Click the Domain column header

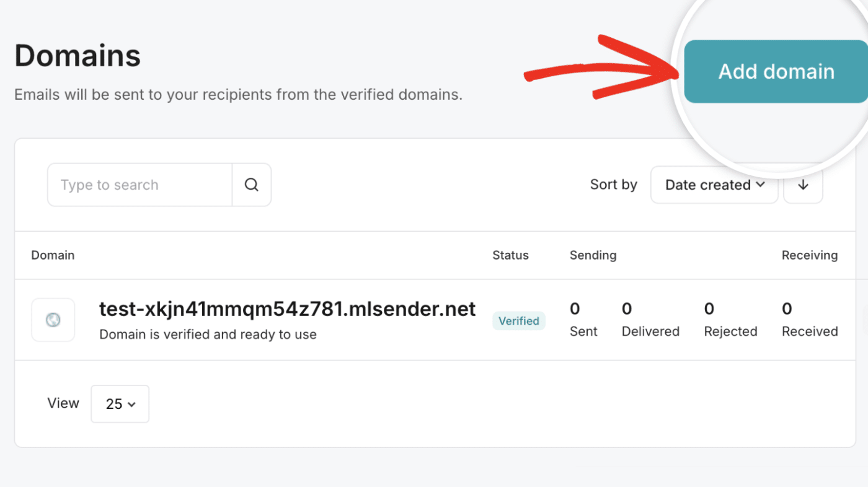click(53, 255)
